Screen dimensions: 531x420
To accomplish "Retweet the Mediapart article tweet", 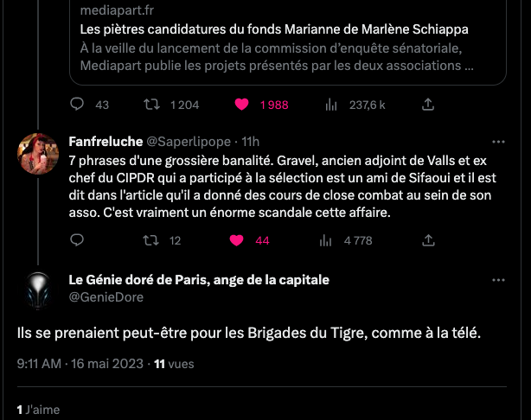I will (151, 105).
